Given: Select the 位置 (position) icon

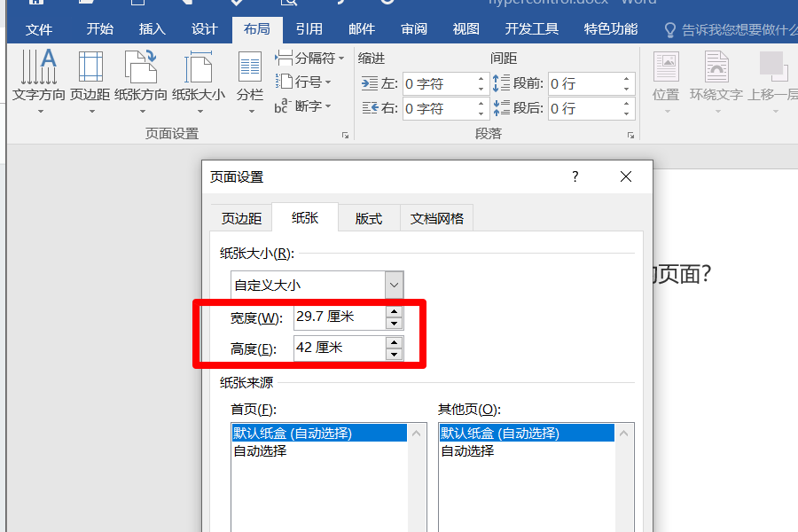Looking at the screenshot, I should [x=665, y=80].
